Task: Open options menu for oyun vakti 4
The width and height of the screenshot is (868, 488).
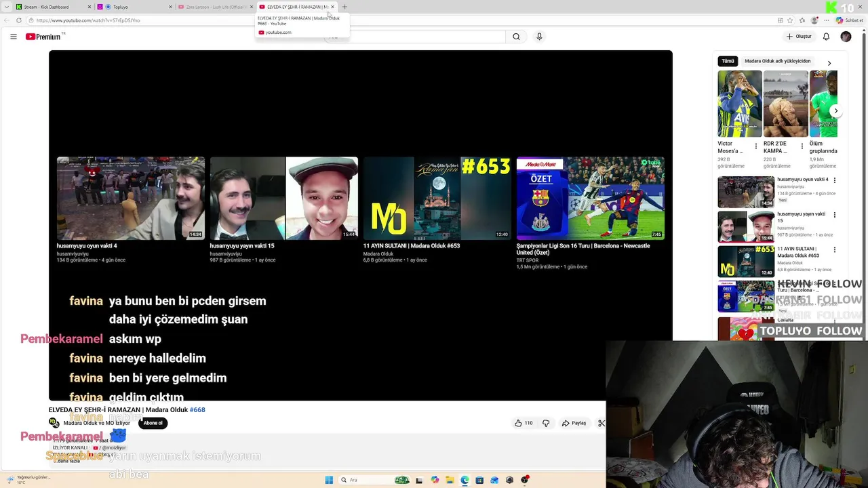Action: point(835,180)
